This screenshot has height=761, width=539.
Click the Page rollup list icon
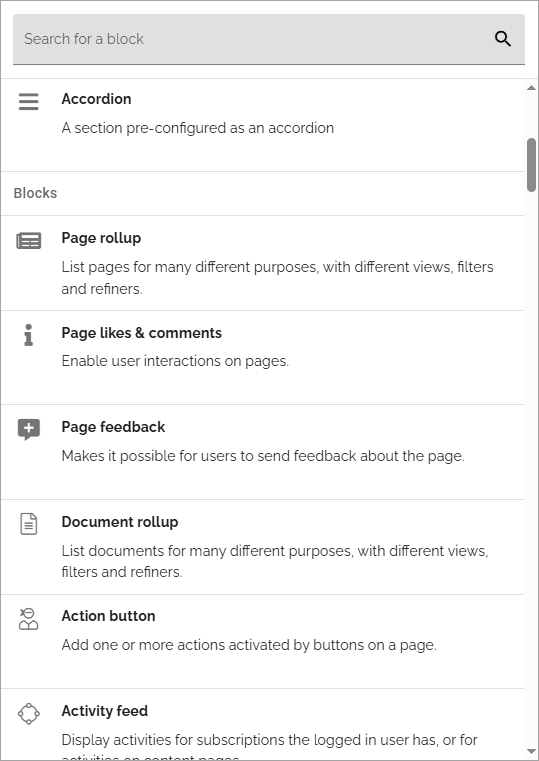click(x=29, y=241)
